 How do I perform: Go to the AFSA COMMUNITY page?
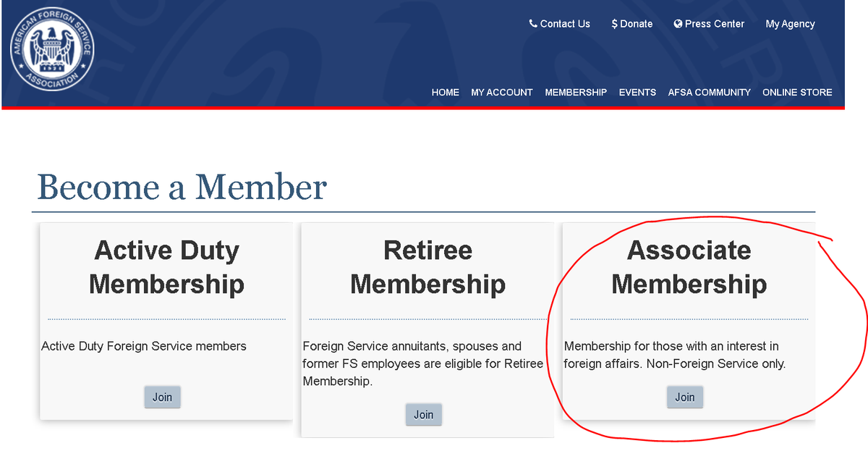[x=710, y=92]
